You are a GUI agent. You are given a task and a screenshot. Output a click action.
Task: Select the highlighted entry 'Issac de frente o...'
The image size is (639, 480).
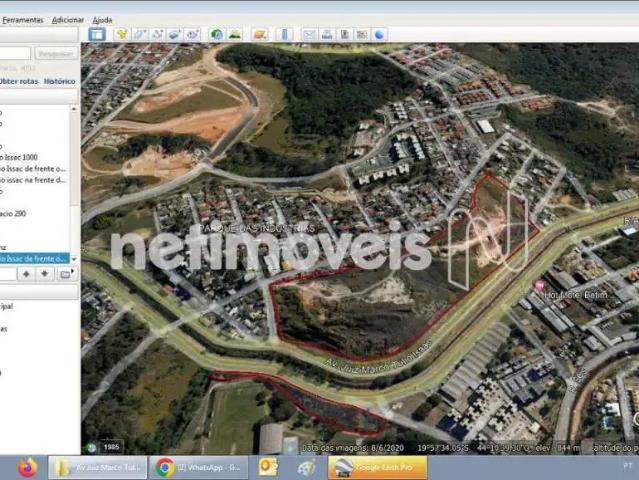34,258
